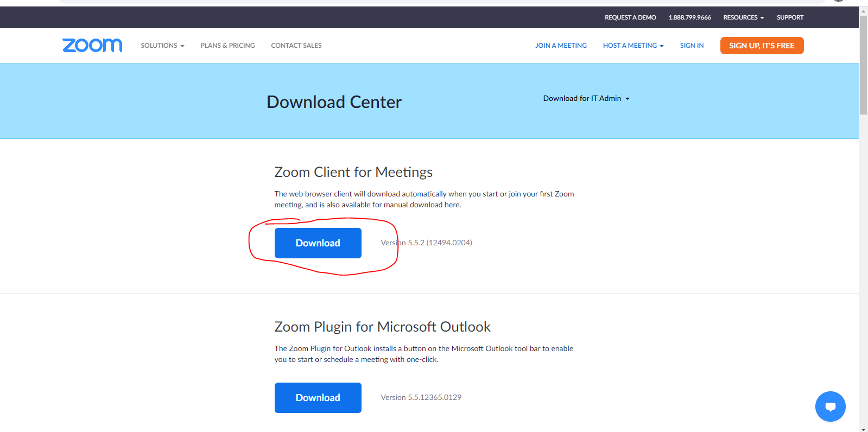The height and width of the screenshot is (432, 868).
Task: Expand Host a Meeting dropdown
Action: (x=633, y=46)
